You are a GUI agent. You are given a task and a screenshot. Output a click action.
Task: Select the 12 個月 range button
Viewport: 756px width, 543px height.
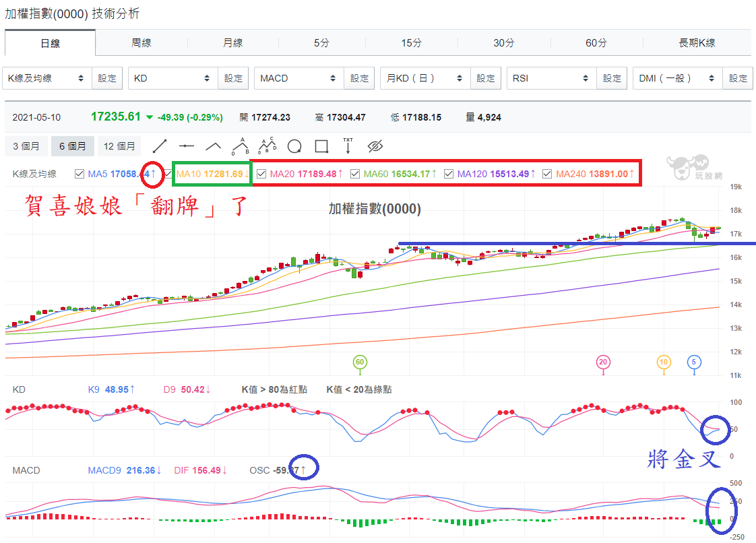(x=119, y=146)
